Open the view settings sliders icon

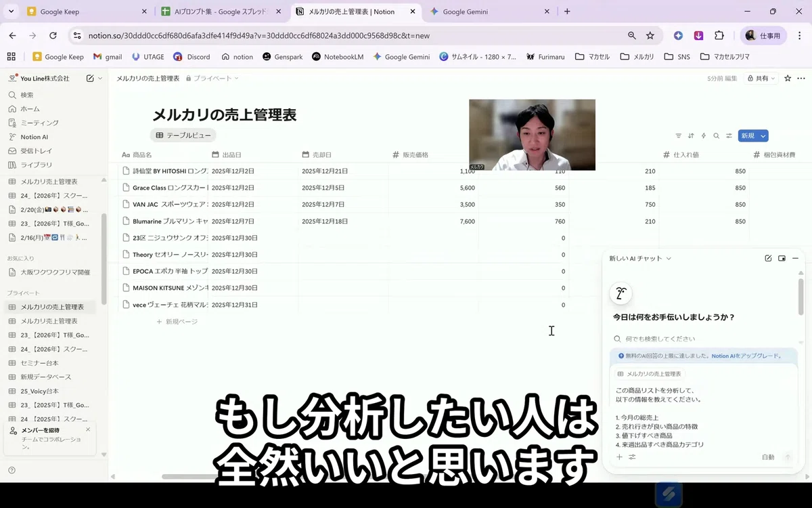[x=729, y=135]
